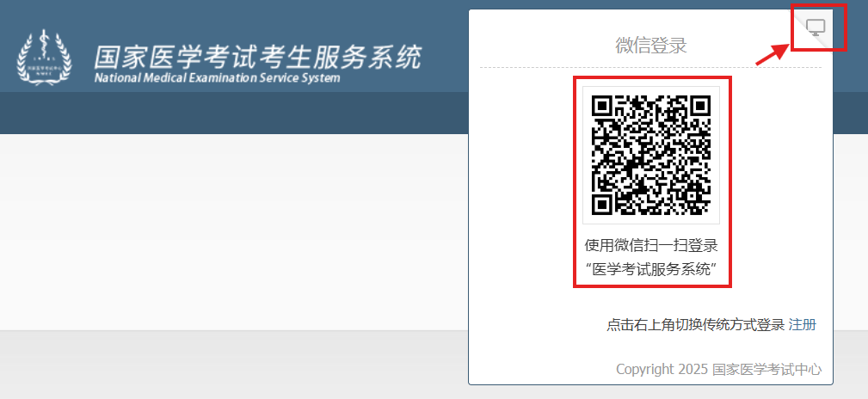The image size is (868, 399).
Task: Click the WeChat login QR code
Action: (651, 155)
